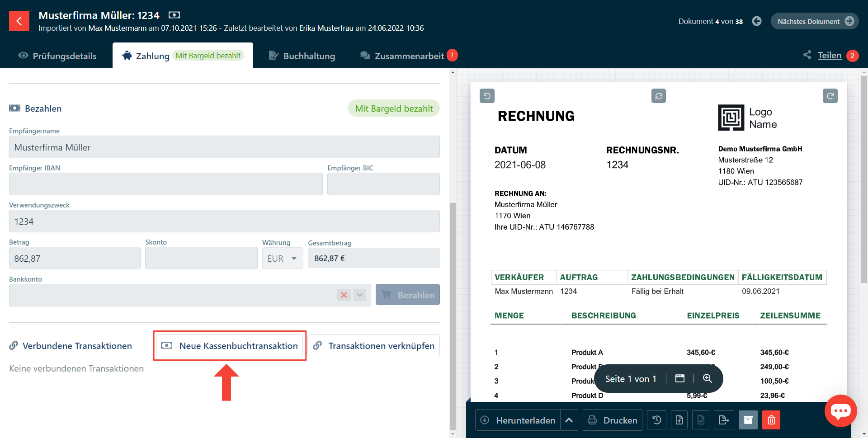Zoom into the invoice with magnifier

708,379
